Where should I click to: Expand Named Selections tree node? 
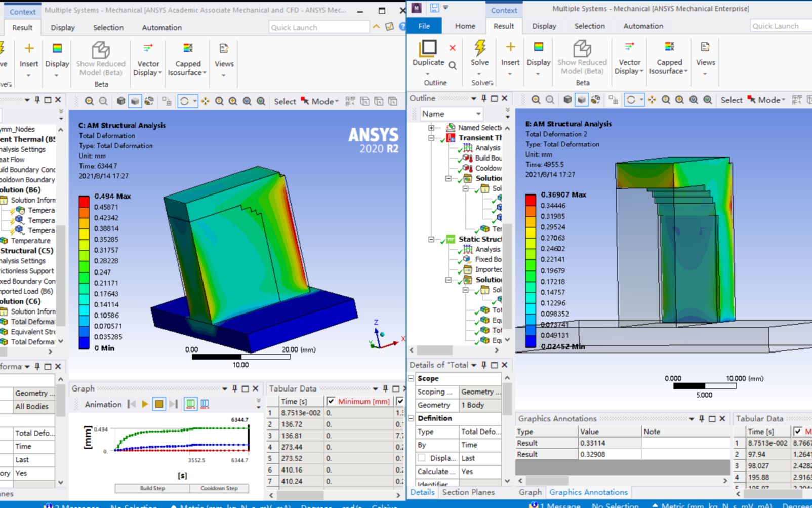tap(431, 128)
